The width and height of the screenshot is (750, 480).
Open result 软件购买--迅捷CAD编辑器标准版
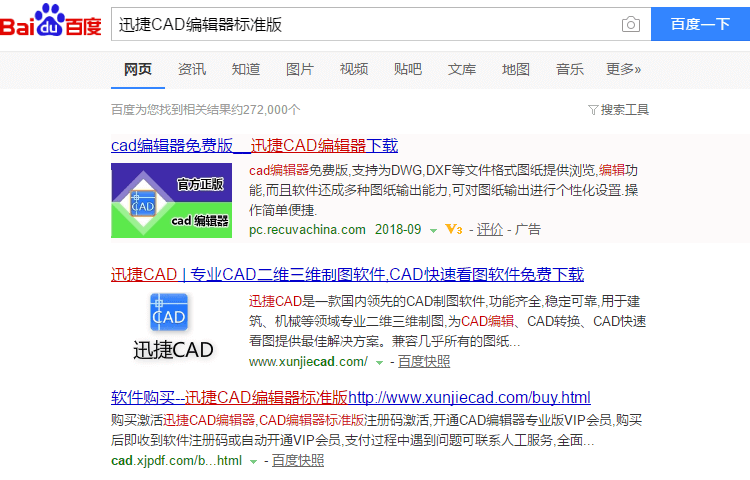coord(351,397)
